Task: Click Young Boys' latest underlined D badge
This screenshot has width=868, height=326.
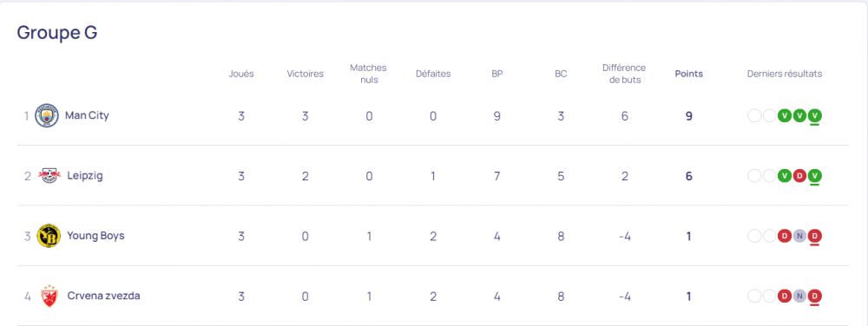Action: click(x=814, y=236)
